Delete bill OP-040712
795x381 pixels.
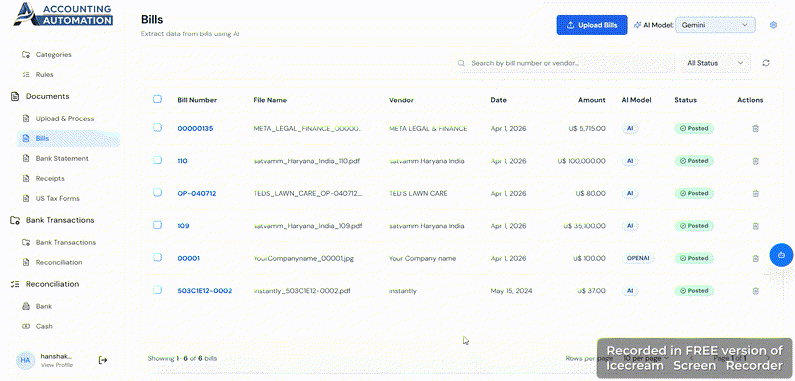(755, 193)
